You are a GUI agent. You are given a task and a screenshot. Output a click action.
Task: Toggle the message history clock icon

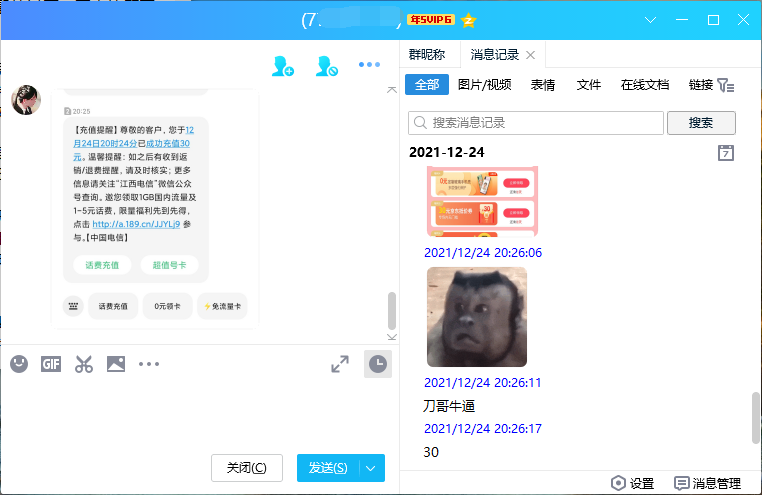[378, 364]
